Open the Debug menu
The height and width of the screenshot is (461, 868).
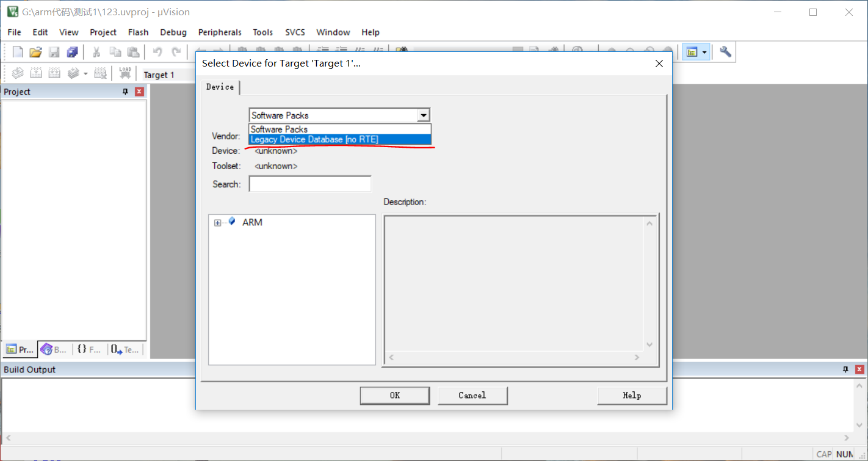[x=173, y=32]
